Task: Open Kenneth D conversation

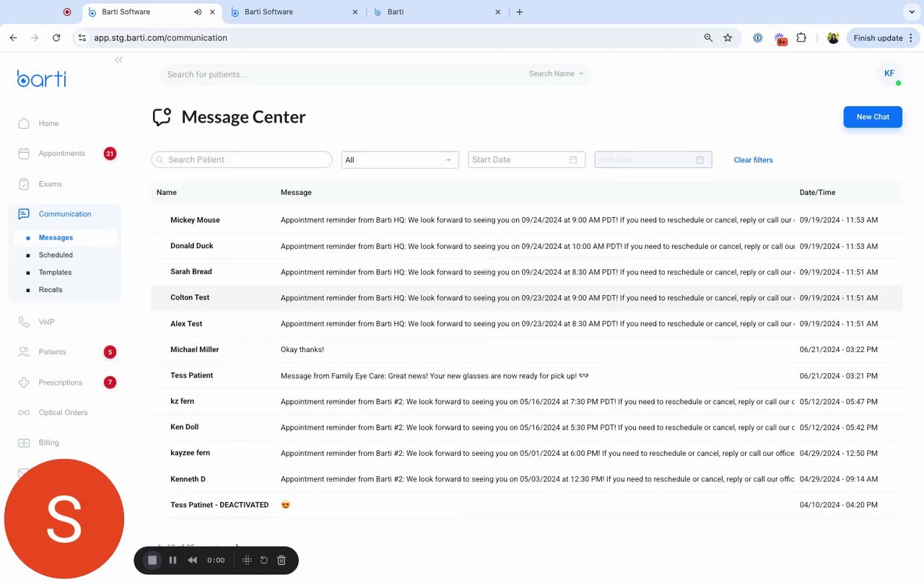Action: tap(526, 480)
